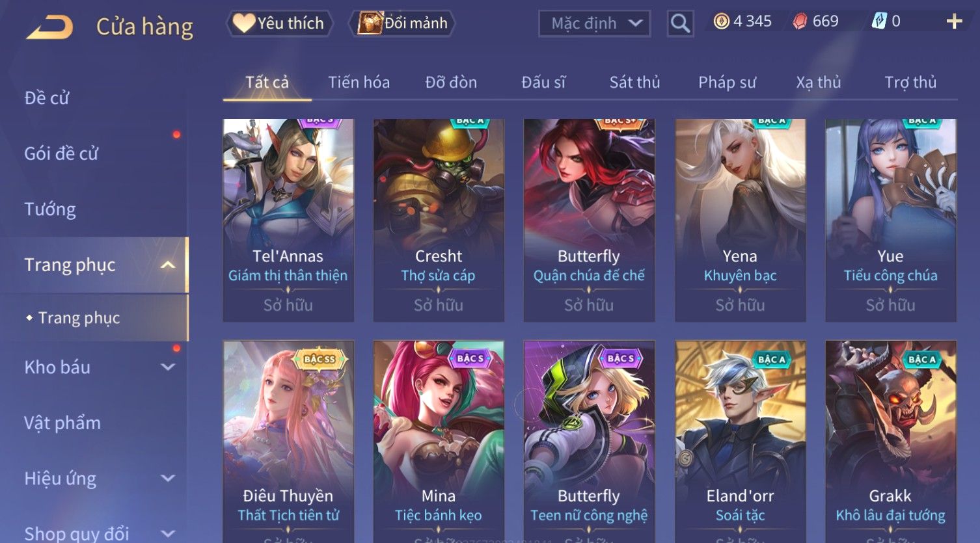Open search with the magnifier icon
The width and height of the screenshot is (980, 543).
point(680,23)
